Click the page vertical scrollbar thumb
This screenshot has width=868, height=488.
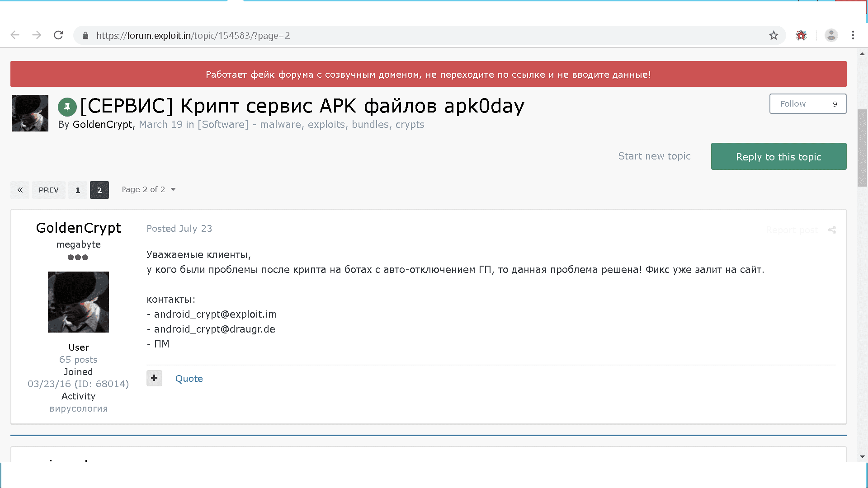click(x=862, y=148)
